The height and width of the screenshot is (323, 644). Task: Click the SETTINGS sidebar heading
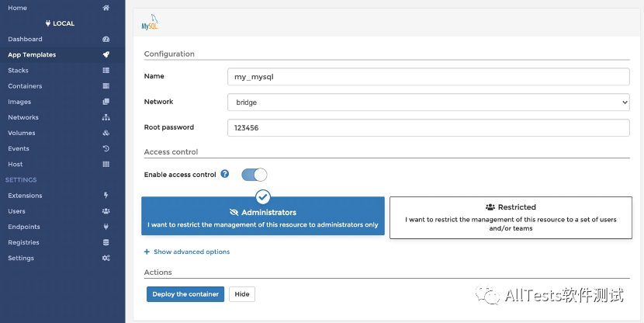coord(21,179)
